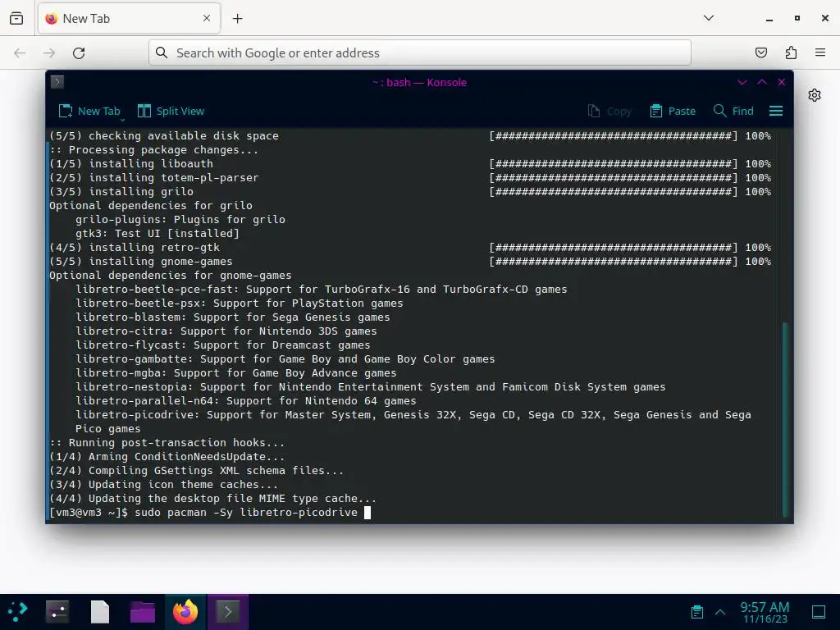Minimize Konsole using the down chevron
This screenshot has width=840, height=630.
tap(742, 82)
